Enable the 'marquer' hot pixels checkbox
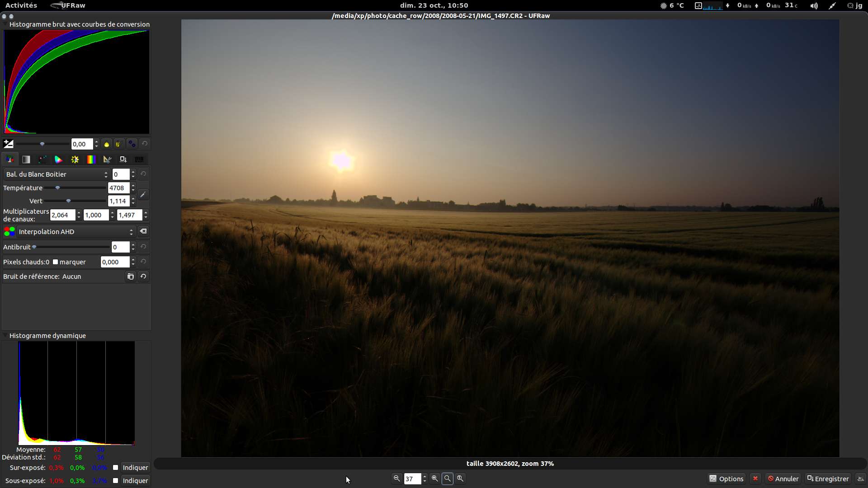Image resolution: width=868 pixels, height=488 pixels. (x=56, y=262)
